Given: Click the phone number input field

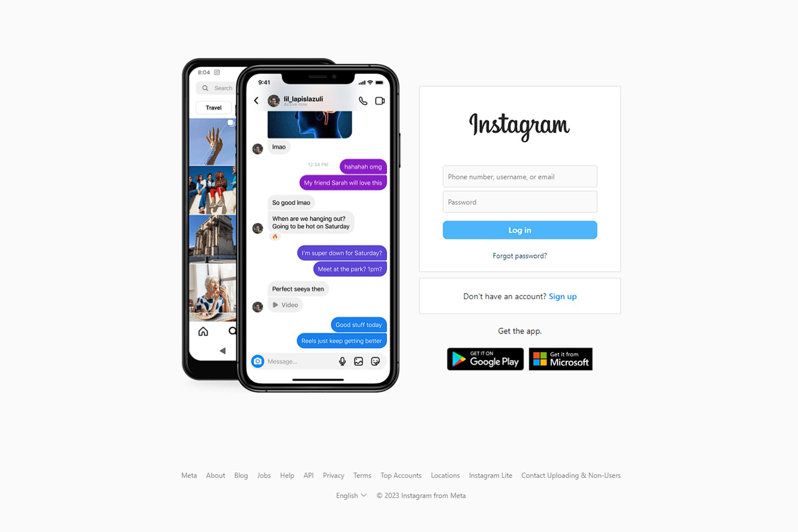Looking at the screenshot, I should pyautogui.click(x=520, y=176).
